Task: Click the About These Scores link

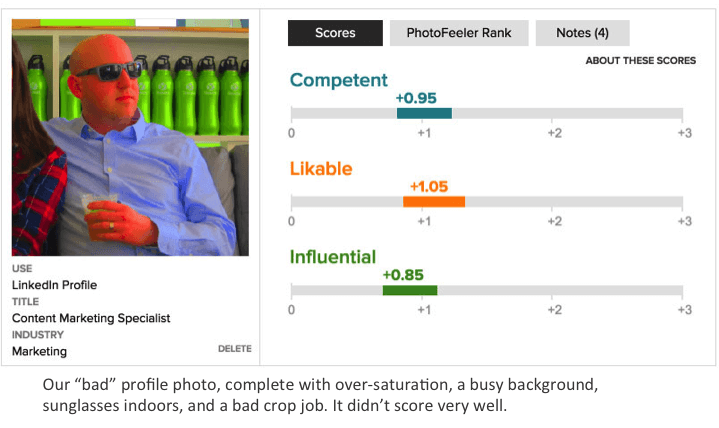Action: [x=640, y=61]
